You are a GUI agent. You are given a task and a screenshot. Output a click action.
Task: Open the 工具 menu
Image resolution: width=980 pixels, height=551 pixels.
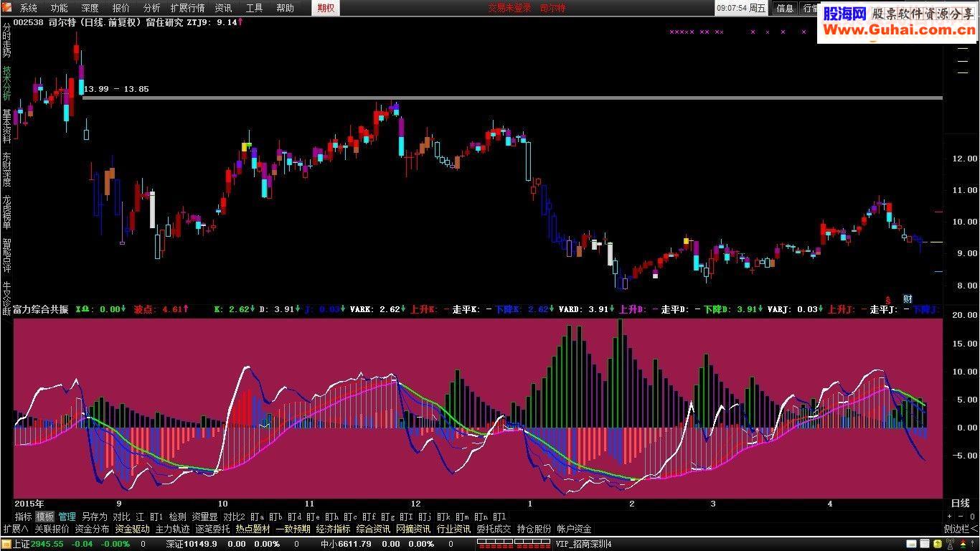254,8
